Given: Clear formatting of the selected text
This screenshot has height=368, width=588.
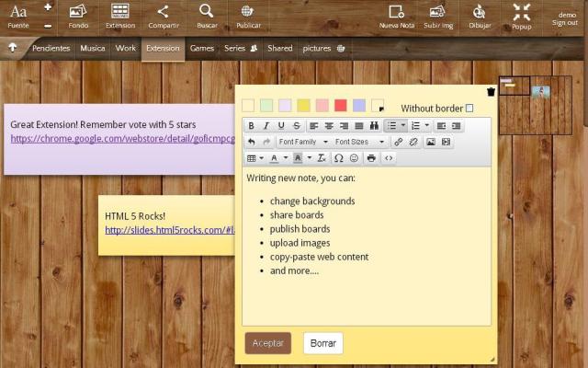Looking at the screenshot, I should [x=322, y=158].
